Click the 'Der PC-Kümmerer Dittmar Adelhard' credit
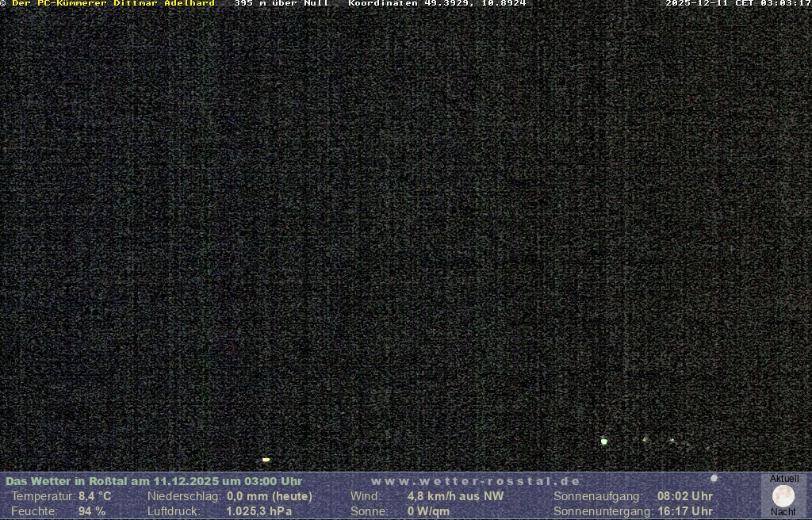Image resolution: width=812 pixels, height=520 pixels. [x=113, y=3]
